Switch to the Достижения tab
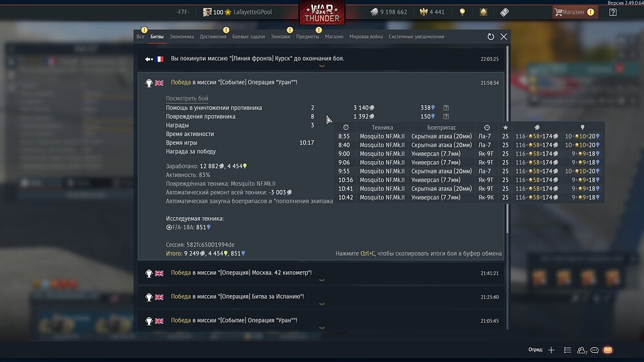 [213, 37]
